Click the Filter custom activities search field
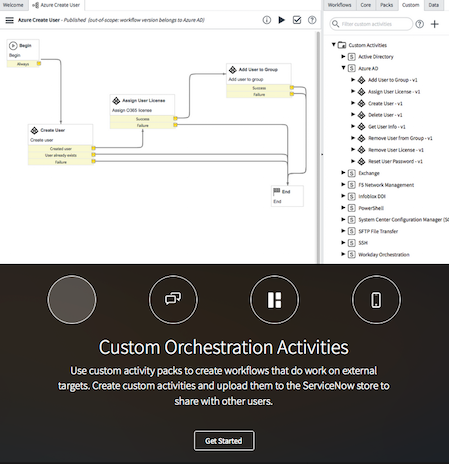The image size is (449, 464). [x=371, y=24]
